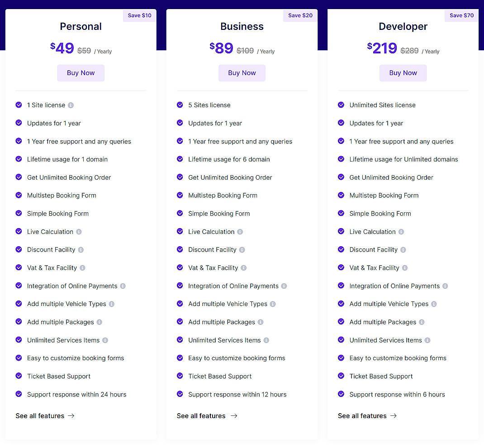Click Personal 'Simple Booking Form' text
Screen dimensions: 484x448
(58, 214)
